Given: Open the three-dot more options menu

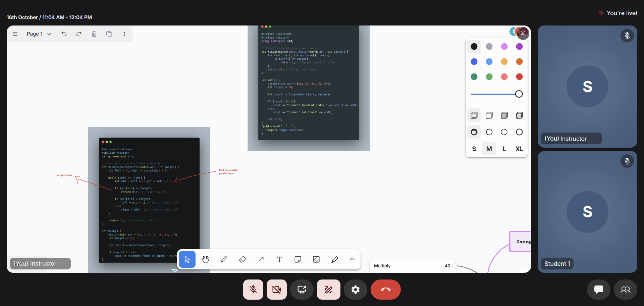Looking at the screenshot, I should tap(124, 34).
